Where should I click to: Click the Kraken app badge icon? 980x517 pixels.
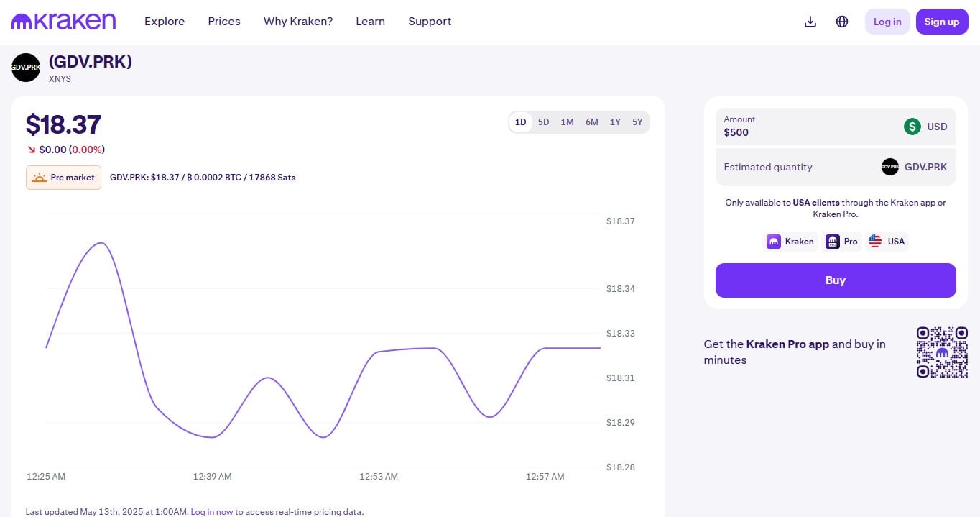(774, 242)
